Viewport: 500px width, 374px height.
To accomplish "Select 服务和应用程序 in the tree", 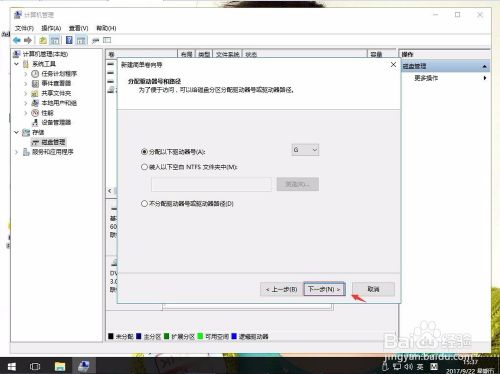I will coord(52,152).
